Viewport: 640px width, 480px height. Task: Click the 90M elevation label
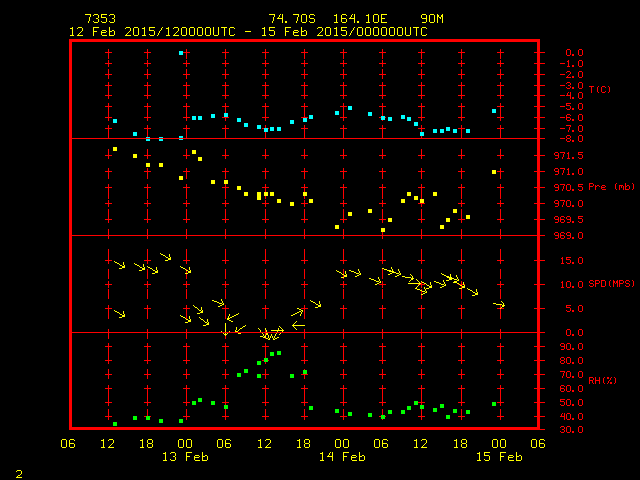(x=432, y=19)
